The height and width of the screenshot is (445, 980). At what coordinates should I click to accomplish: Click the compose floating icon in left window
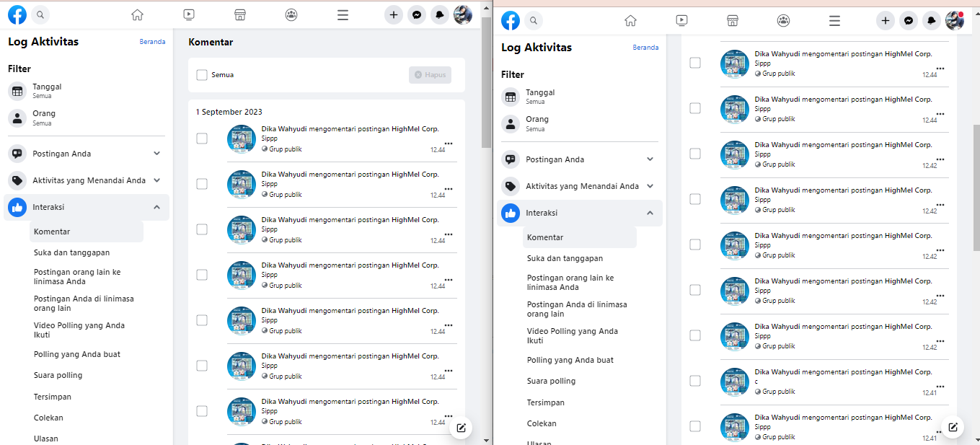coord(461,428)
